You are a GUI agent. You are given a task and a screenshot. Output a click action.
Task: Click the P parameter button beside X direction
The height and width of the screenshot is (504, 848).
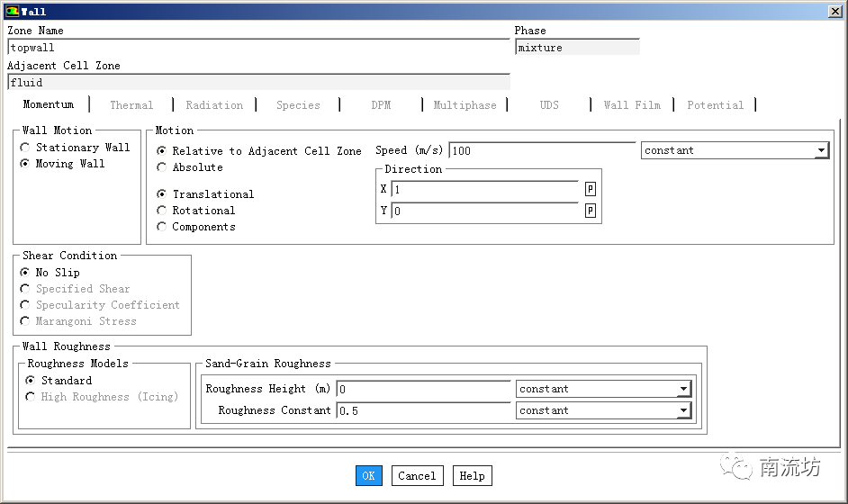click(591, 189)
